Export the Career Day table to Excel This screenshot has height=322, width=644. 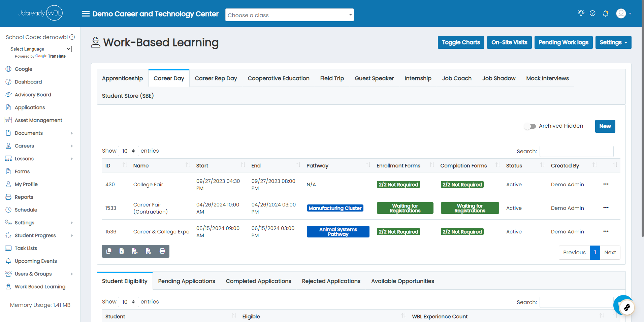pyautogui.click(x=122, y=251)
